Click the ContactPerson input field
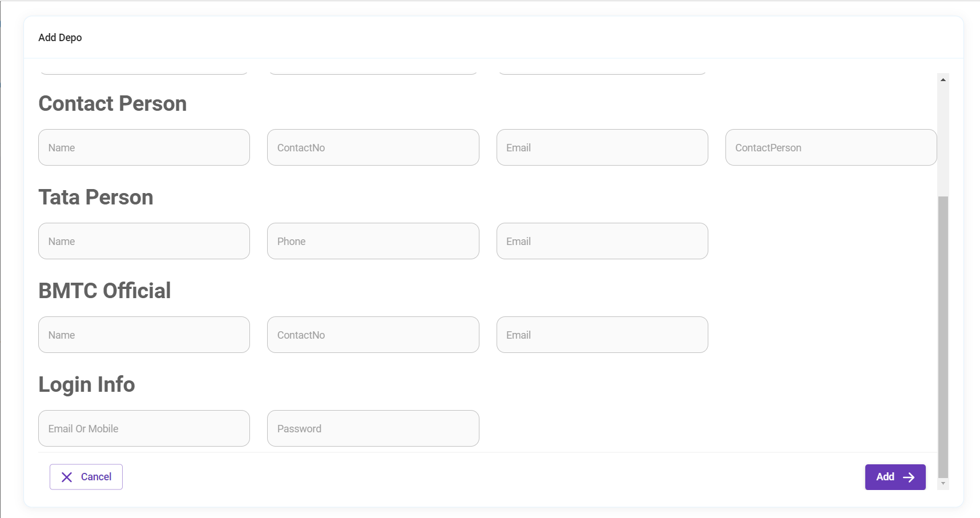 point(830,148)
